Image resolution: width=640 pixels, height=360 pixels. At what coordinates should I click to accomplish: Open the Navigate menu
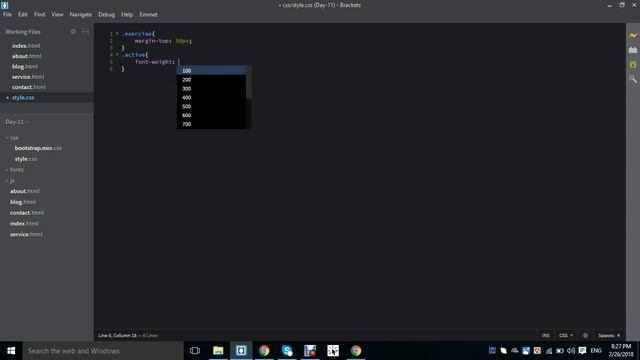click(81, 14)
